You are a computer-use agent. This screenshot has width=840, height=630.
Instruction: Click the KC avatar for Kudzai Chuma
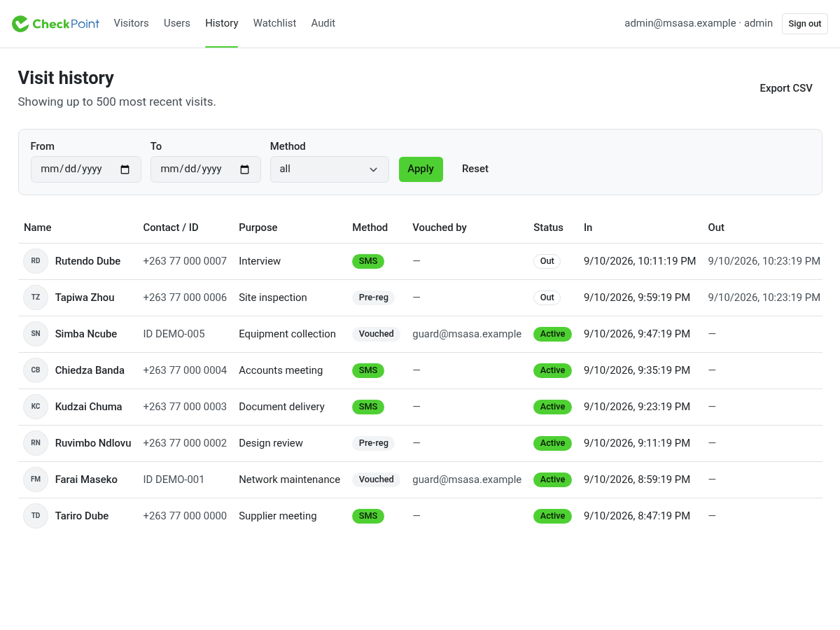click(36, 407)
